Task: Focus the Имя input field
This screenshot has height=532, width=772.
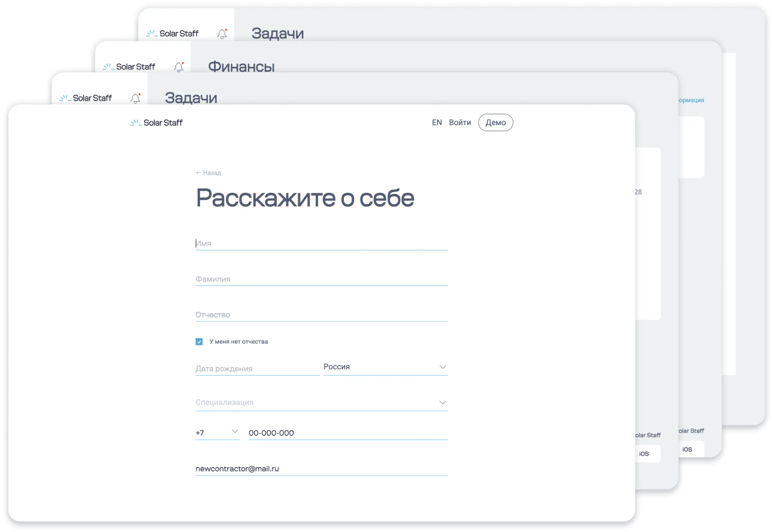Action: pos(321,244)
